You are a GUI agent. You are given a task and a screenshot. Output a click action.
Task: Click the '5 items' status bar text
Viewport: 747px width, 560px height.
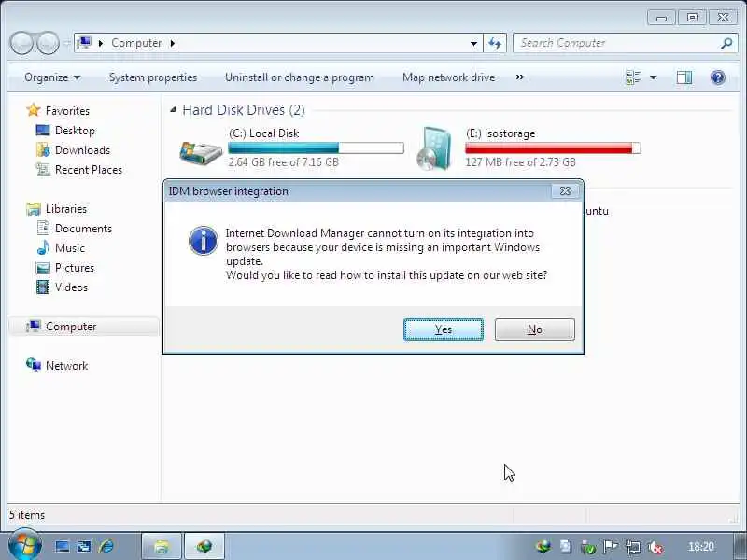(x=27, y=515)
